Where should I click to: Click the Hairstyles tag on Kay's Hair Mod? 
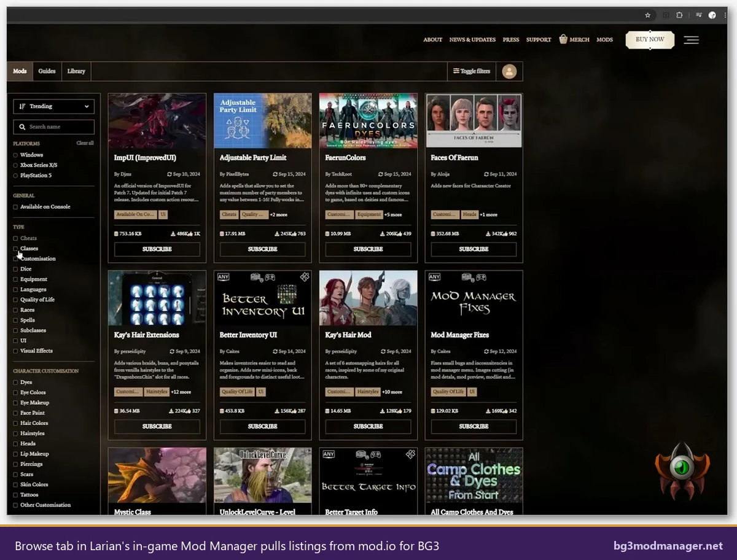368,392
